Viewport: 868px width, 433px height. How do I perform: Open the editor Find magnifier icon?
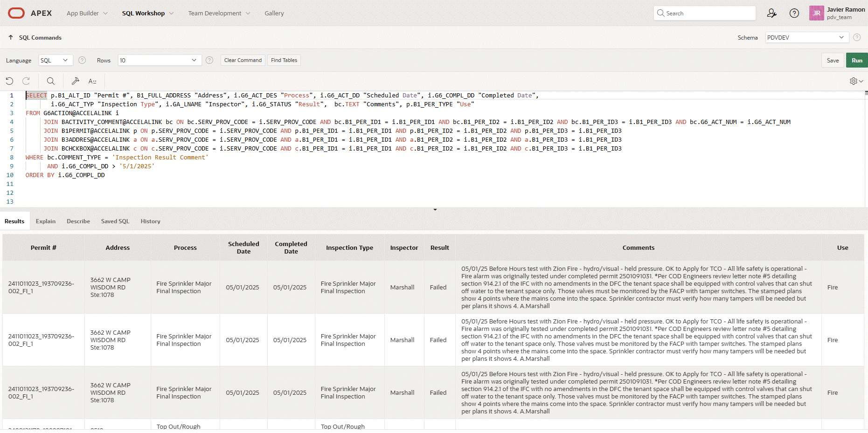coord(51,81)
